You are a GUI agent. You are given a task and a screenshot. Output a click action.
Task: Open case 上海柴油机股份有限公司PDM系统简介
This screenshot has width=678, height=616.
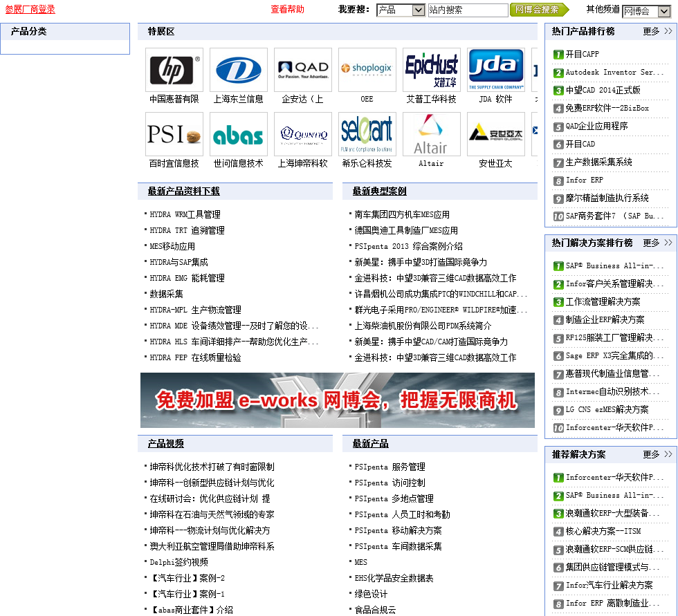point(423,326)
